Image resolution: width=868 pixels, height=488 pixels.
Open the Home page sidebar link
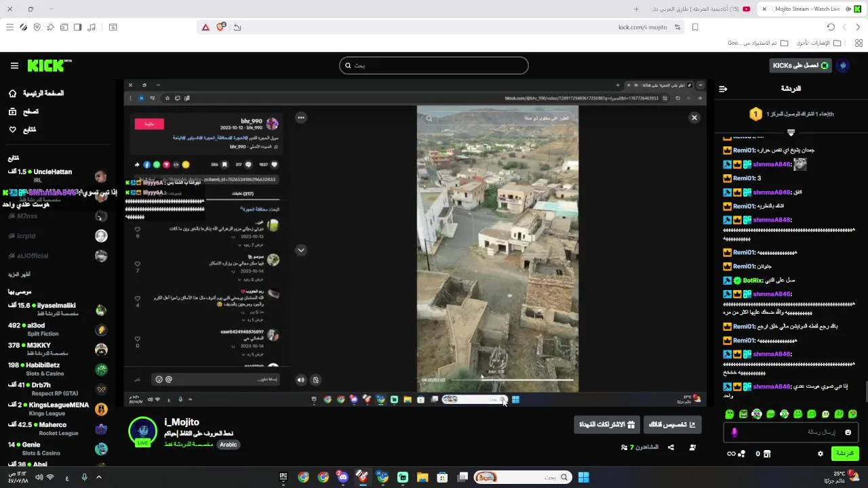tap(36, 93)
